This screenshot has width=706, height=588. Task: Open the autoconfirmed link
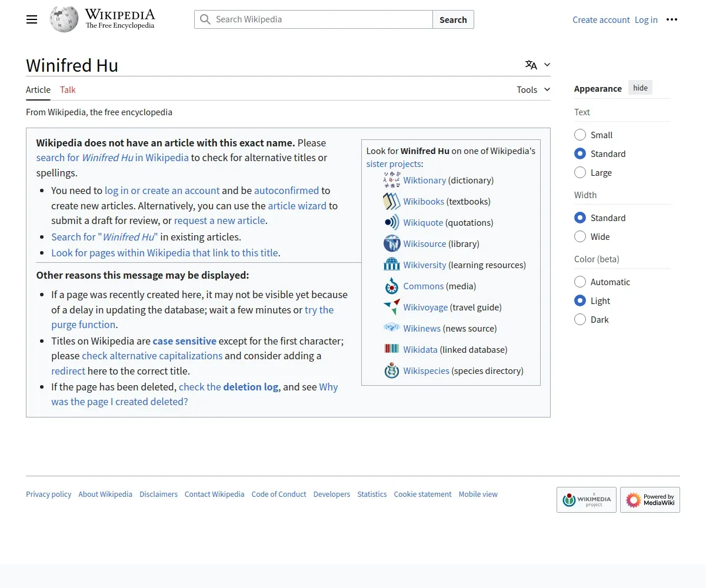287,191
